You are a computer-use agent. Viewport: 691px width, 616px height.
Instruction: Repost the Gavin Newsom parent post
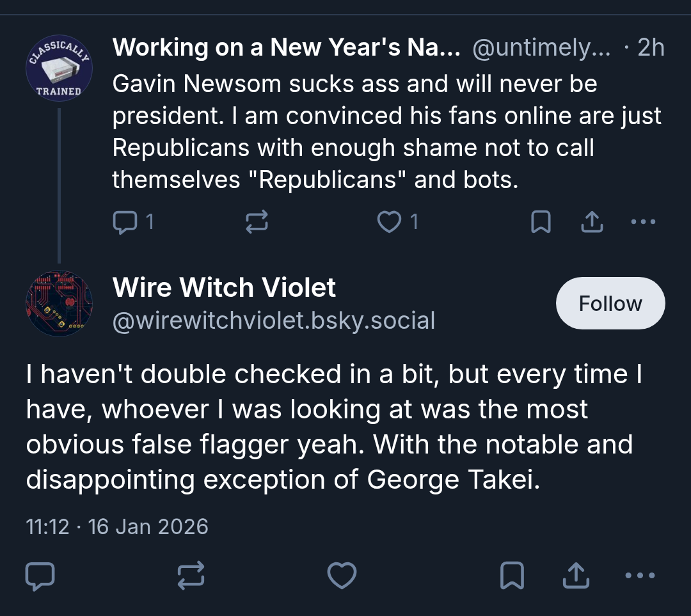pyautogui.click(x=257, y=221)
